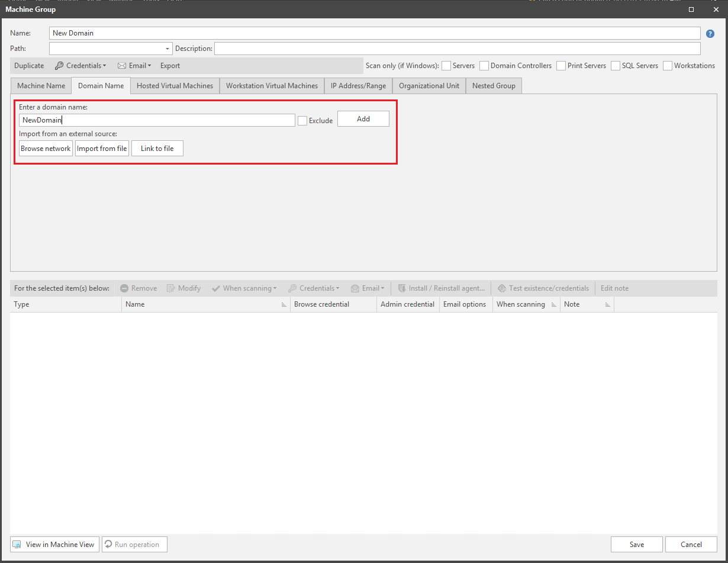Click the Run operation button
728x563 pixels.
coord(134,545)
